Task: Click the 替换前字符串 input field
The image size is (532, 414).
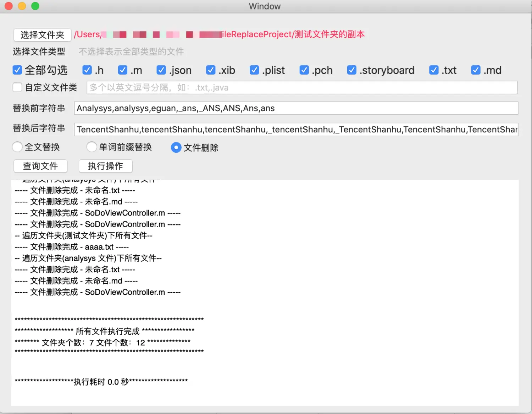Action: tap(296, 108)
